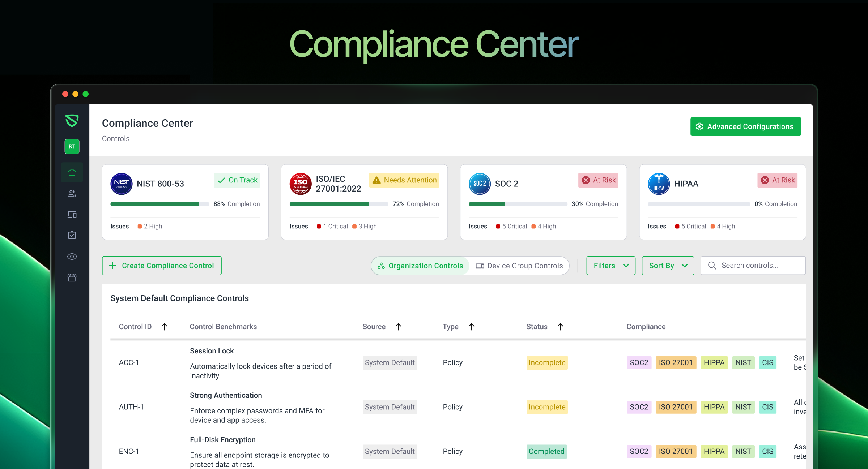Open the devices icon in sidebar

point(72,214)
